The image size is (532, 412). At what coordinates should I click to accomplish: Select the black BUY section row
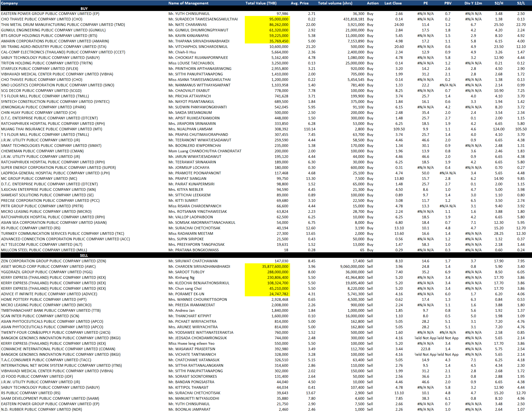tap(84, 9)
